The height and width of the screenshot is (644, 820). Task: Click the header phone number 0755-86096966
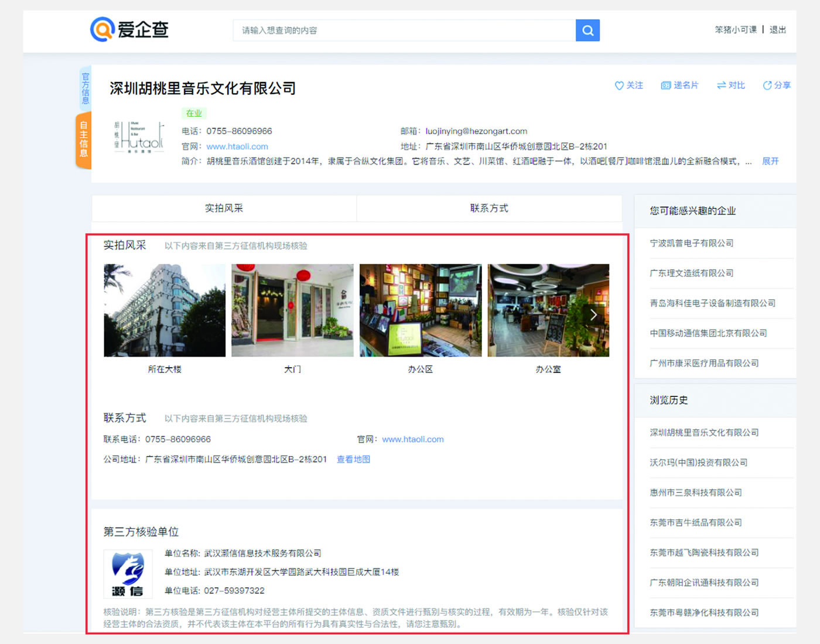[x=239, y=131]
